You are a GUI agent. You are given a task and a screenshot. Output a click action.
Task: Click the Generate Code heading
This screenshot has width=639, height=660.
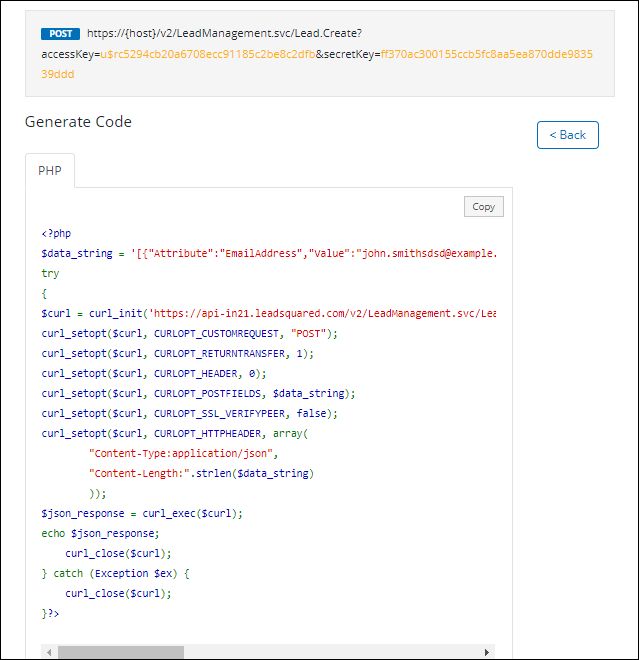click(78, 122)
